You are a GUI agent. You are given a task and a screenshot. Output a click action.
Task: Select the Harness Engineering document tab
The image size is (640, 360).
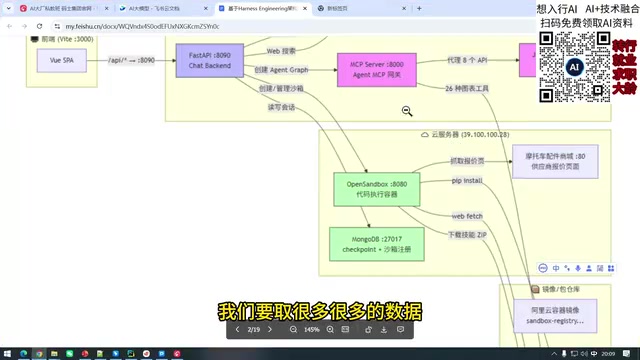(x=262, y=8)
